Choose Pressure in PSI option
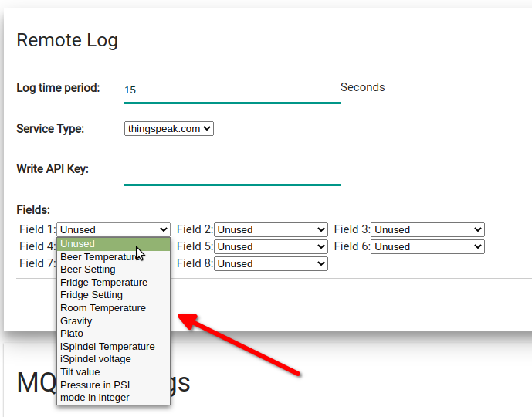Image resolution: width=532 pixels, height=417 pixels. (x=114, y=385)
